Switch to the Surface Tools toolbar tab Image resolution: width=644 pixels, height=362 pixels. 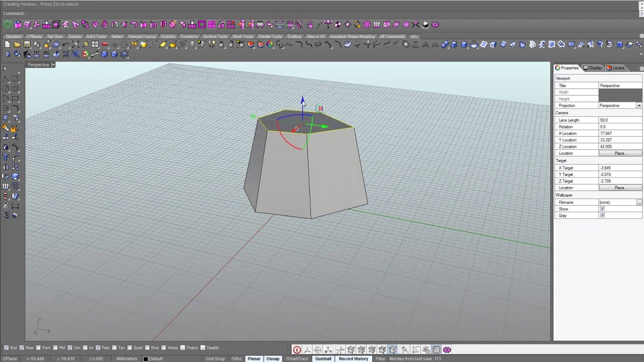click(215, 36)
